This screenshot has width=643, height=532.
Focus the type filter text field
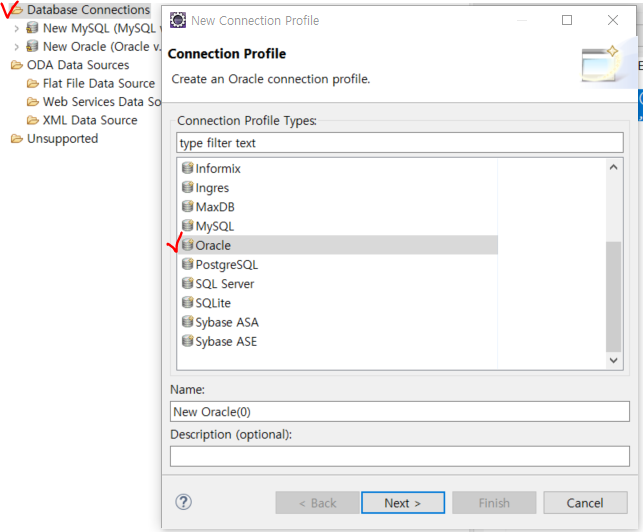tap(400, 143)
